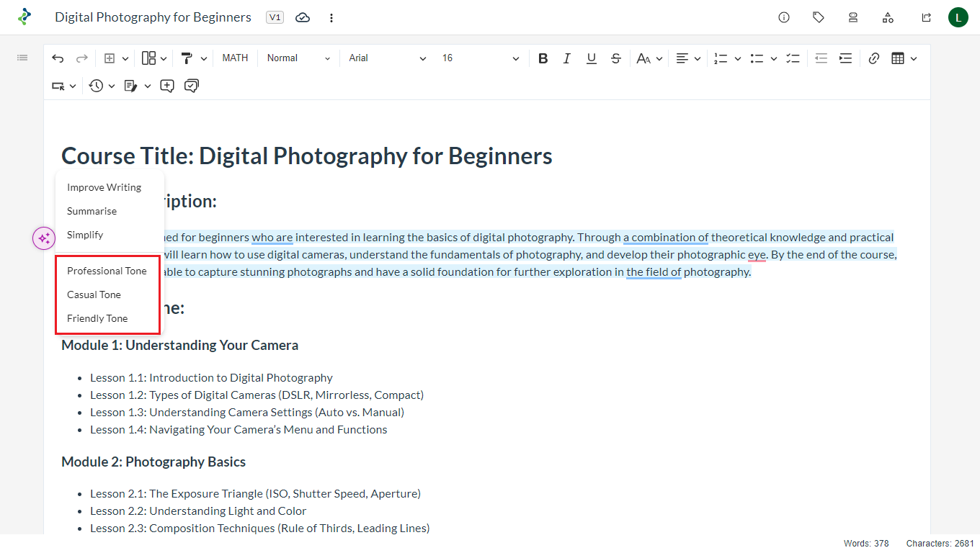The width and height of the screenshot is (980, 553).
Task: Click the V1 version badge
Action: (275, 17)
